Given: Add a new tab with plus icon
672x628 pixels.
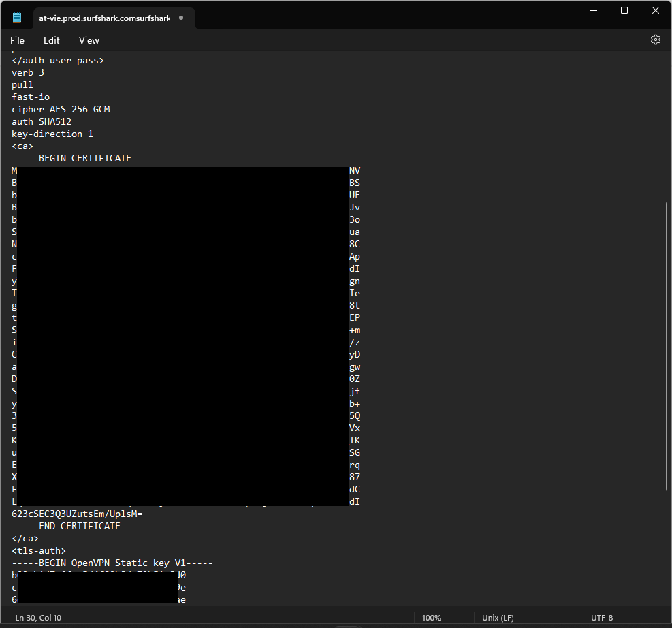Looking at the screenshot, I should [212, 18].
